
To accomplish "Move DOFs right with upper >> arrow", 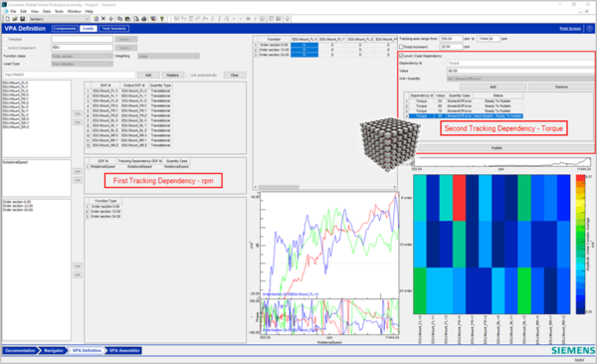I will [78, 113].
